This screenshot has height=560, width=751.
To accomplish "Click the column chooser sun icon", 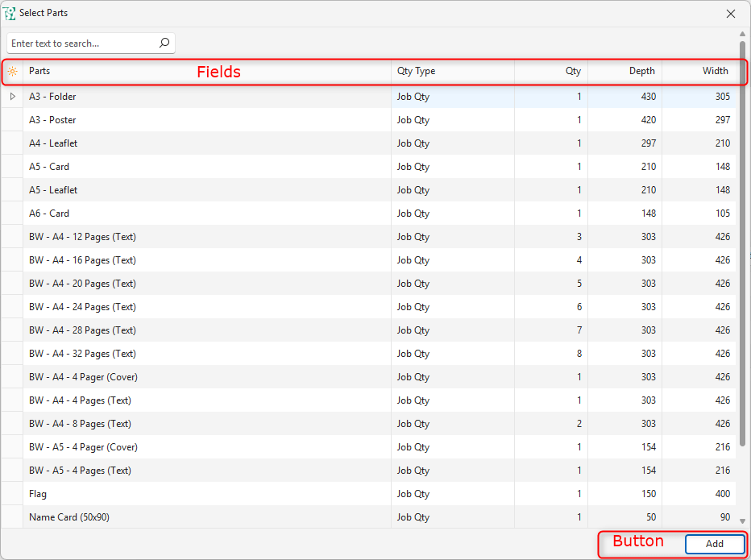I will coord(12,72).
